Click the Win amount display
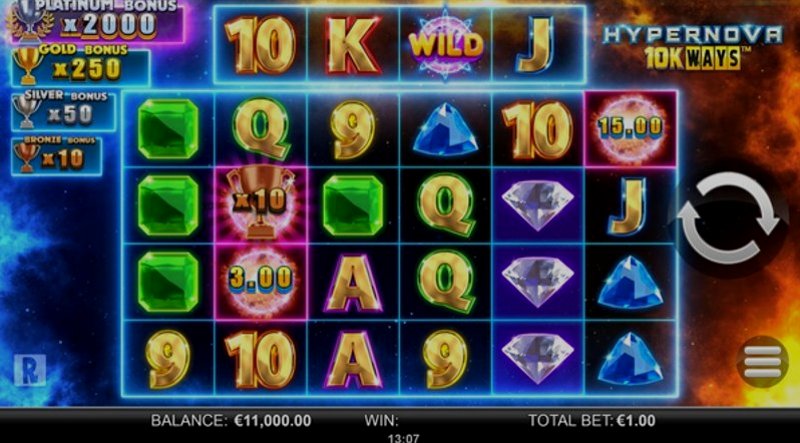This screenshot has height=443, width=800. (x=381, y=421)
